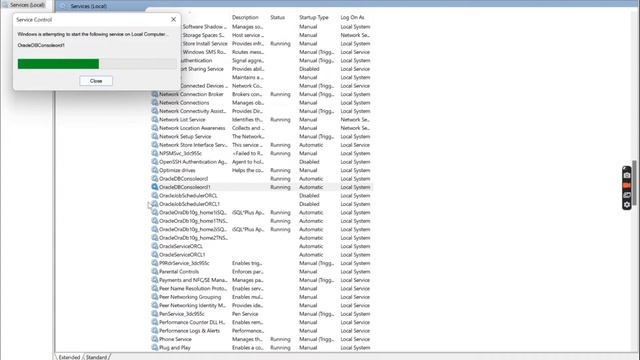Image resolution: width=640 pixels, height=360 pixels.
Task: Click the 'Disabled' startup type of OracleJobSchedulerORCL1
Action: point(309,204)
